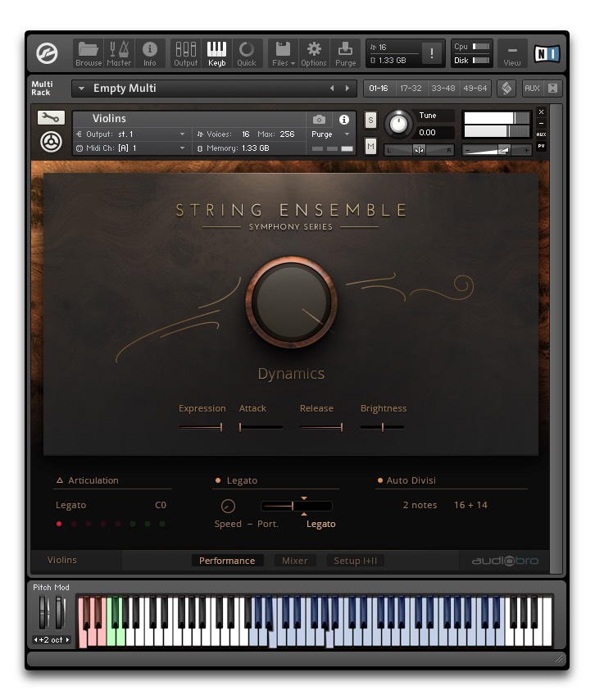This screenshot has width=595, height=700.
Task: Open the Quick-load browser
Action: click(247, 53)
